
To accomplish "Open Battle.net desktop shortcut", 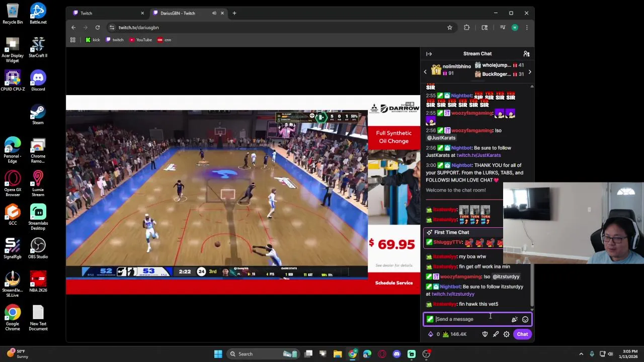I will [38, 14].
